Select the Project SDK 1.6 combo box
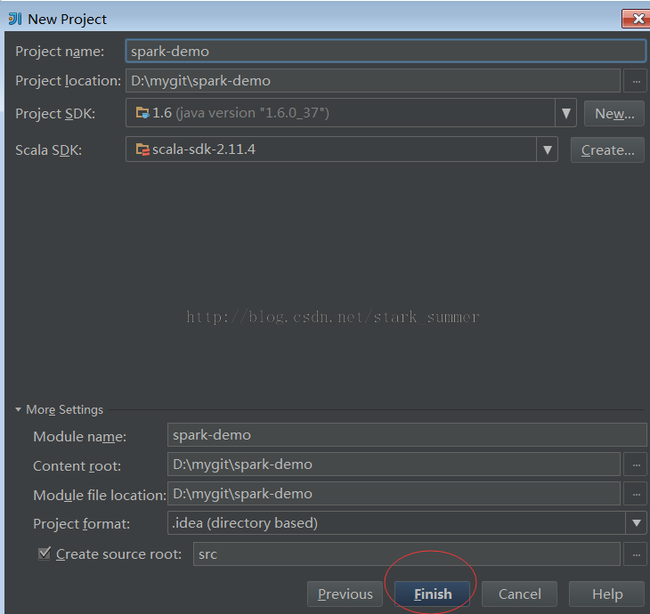Screen dimensions: 650x614 351,113
